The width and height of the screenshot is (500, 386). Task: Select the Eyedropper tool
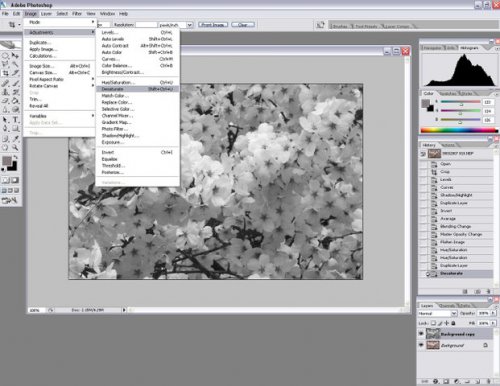(x=15, y=138)
